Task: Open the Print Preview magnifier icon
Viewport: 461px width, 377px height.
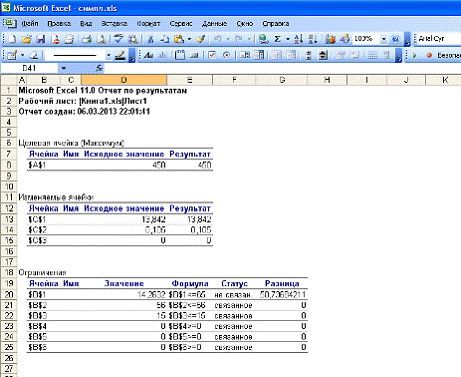Action: pos(101,39)
